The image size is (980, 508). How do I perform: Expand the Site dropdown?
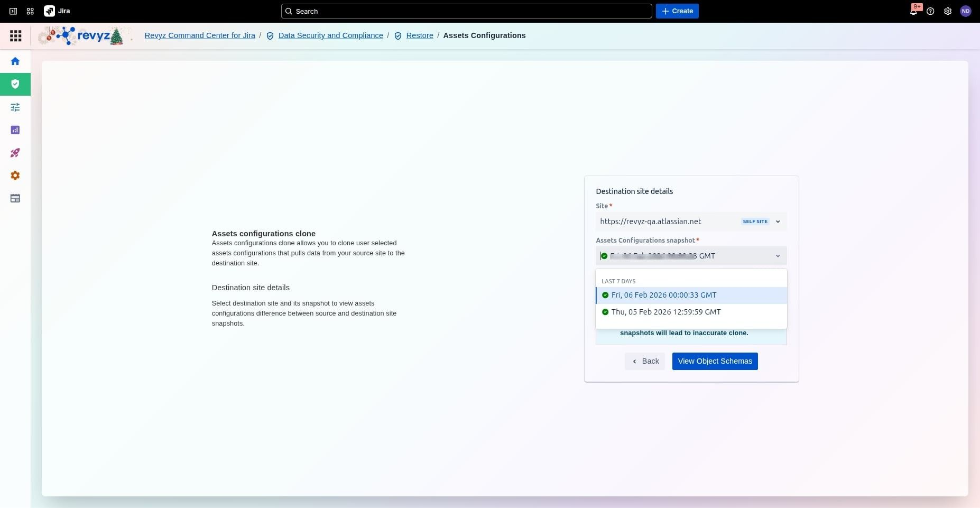pos(777,221)
